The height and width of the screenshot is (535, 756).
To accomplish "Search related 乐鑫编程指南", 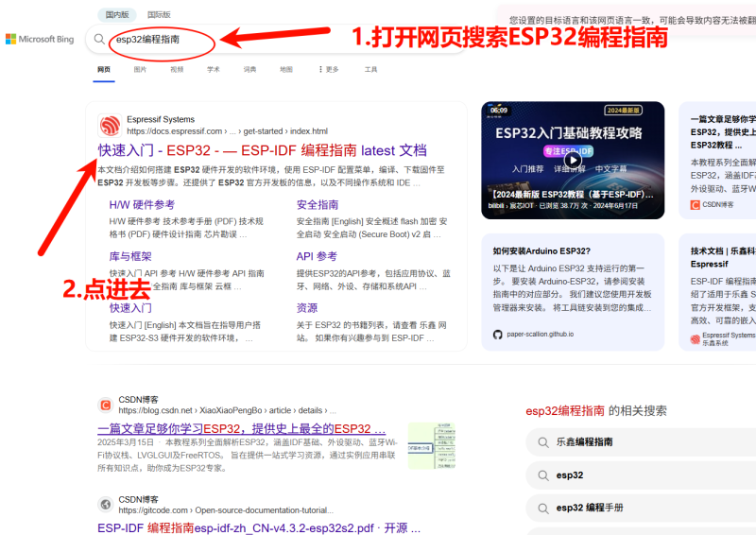I will [641, 442].
